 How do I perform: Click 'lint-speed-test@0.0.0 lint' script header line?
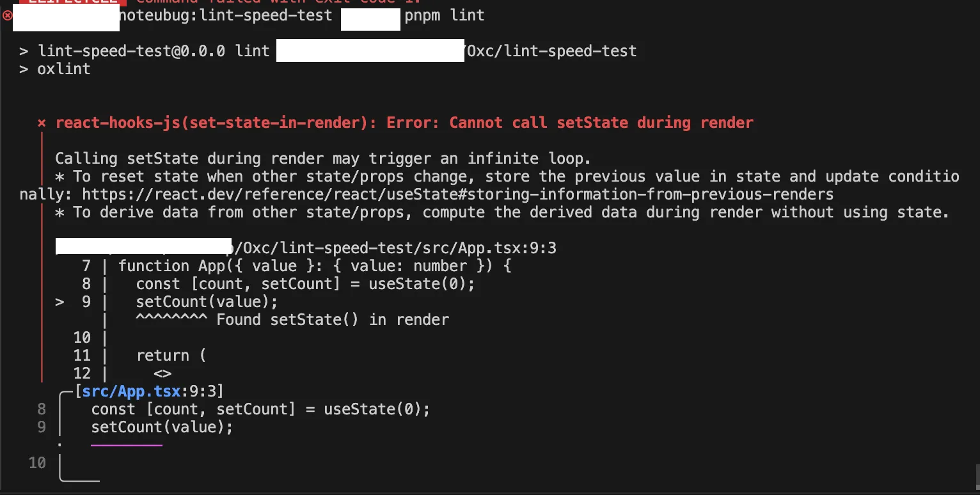tap(154, 51)
